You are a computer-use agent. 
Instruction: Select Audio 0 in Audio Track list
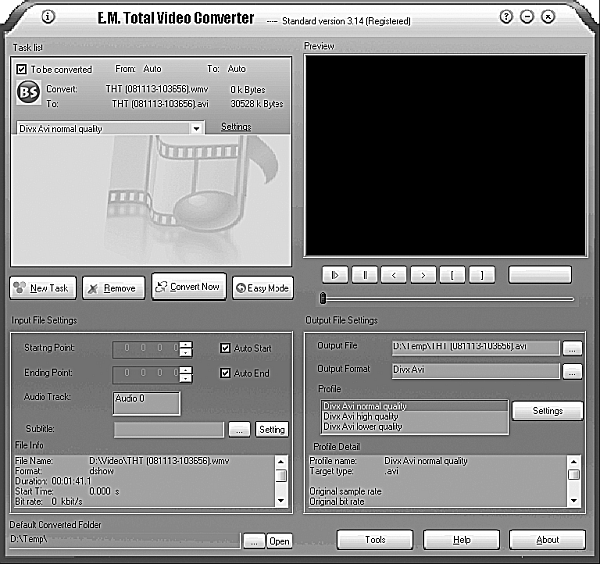(x=130, y=398)
